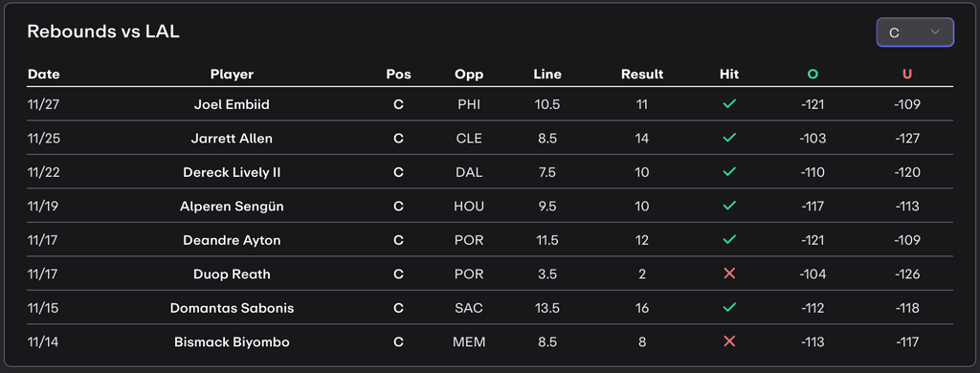Click the hit checkmark for Alperen Sengün

pos(728,206)
